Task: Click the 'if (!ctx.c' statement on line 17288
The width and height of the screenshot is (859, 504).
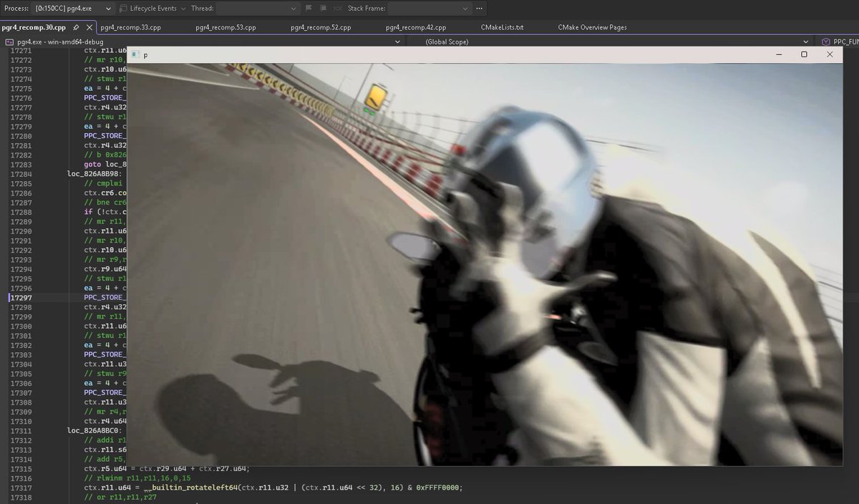Action: pos(105,212)
